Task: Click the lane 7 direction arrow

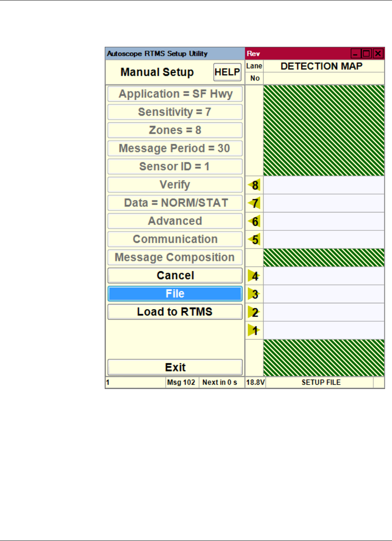Action: pyautogui.click(x=254, y=203)
